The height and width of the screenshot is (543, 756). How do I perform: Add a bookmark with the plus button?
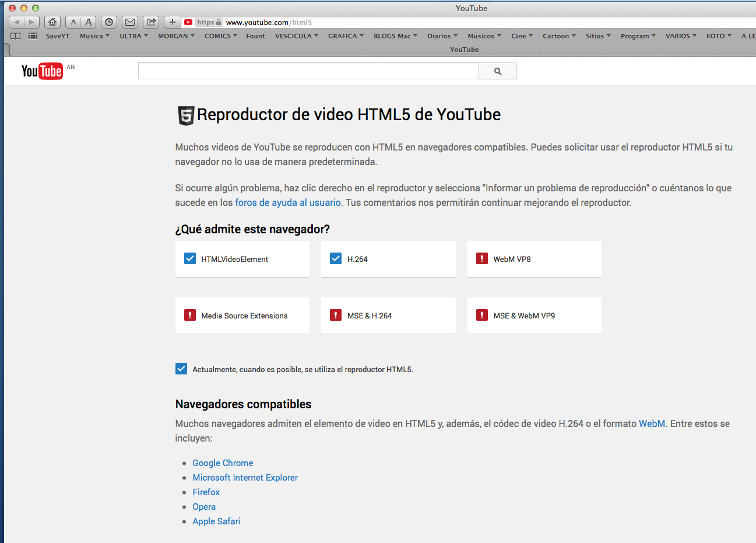(173, 22)
